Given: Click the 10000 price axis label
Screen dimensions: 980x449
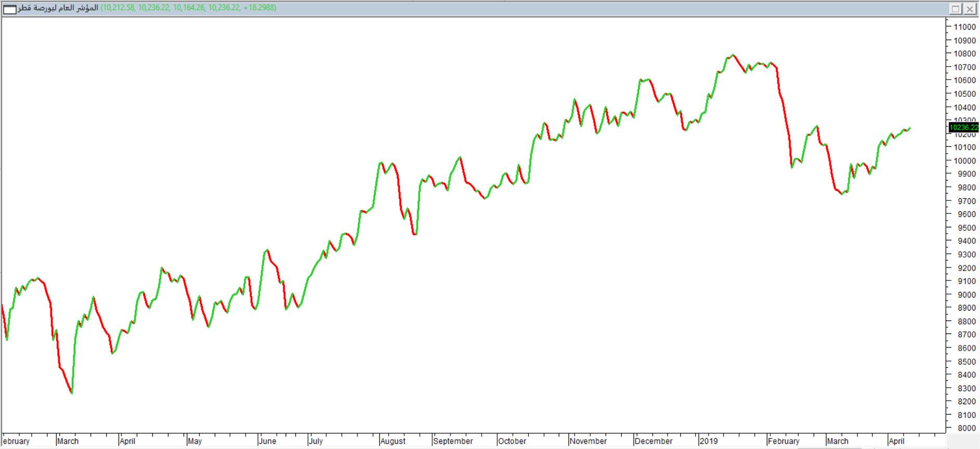Looking at the screenshot, I should tap(964, 161).
